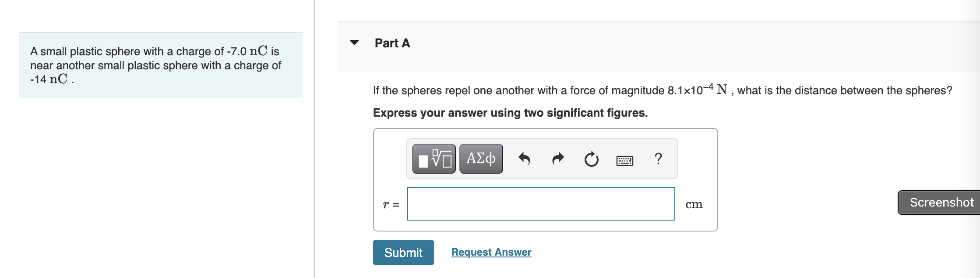Click the Part A section heading
This screenshot has width=980, height=278.
(x=392, y=43)
